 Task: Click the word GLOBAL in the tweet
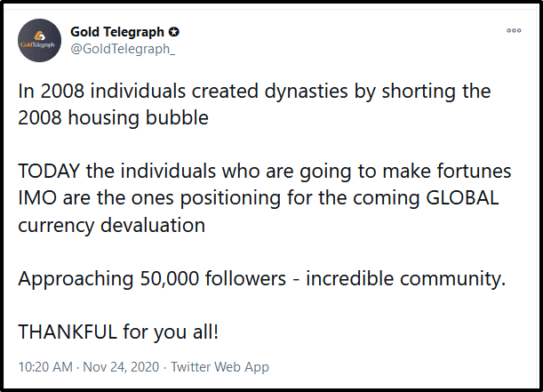pos(462,198)
